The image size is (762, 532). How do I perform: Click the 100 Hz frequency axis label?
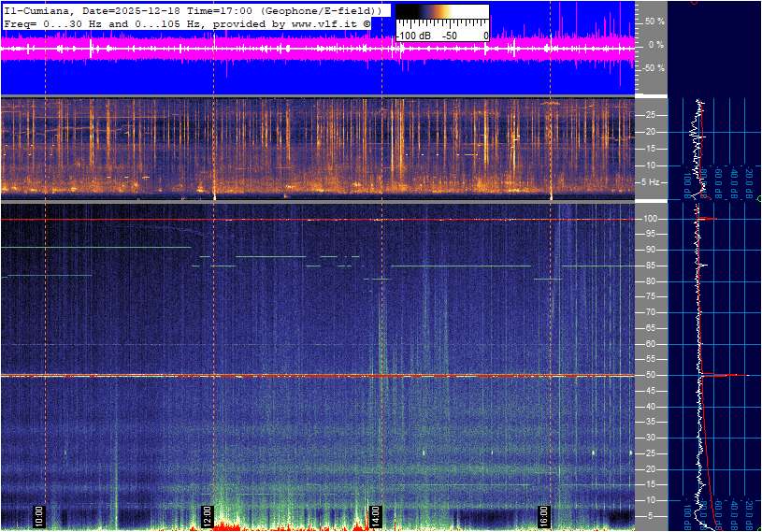[x=650, y=219]
